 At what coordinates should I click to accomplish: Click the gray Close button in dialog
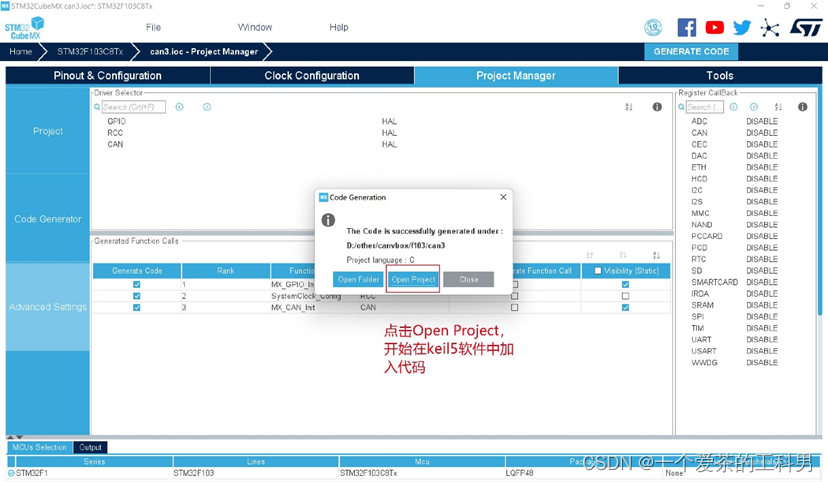468,279
